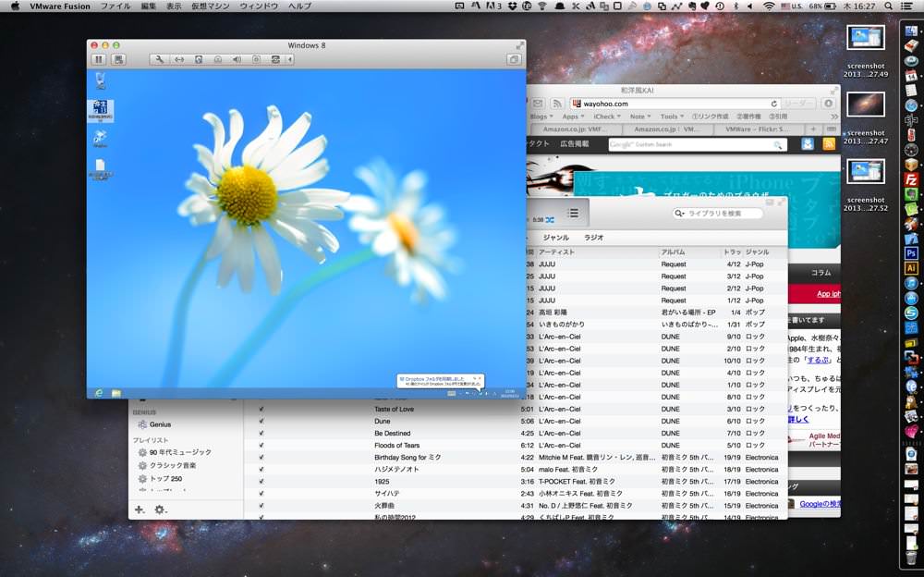Viewport: 924px width, 577px height.
Task: Click the blue icon beside RSS on webpage
Action: (x=808, y=144)
